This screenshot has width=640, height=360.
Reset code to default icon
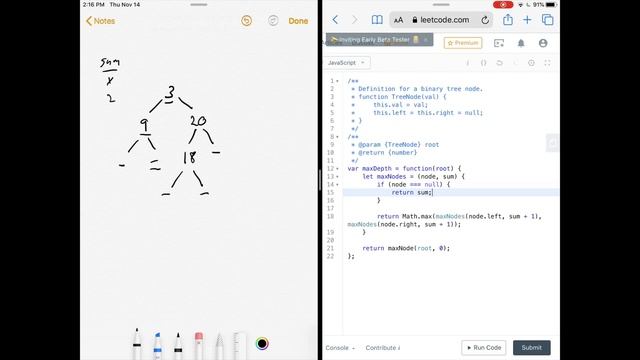click(x=500, y=63)
